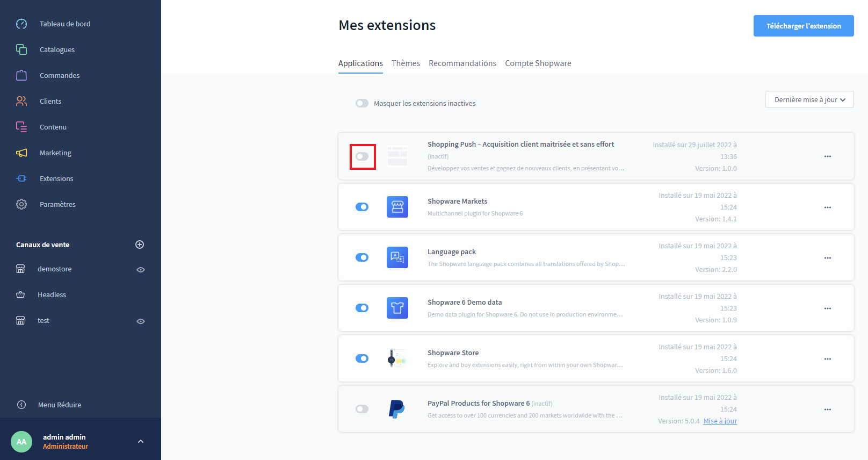Click the Menu Réduire collapse icon
The width and height of the screenshot is (868, 460).
(x=21, y=405)
